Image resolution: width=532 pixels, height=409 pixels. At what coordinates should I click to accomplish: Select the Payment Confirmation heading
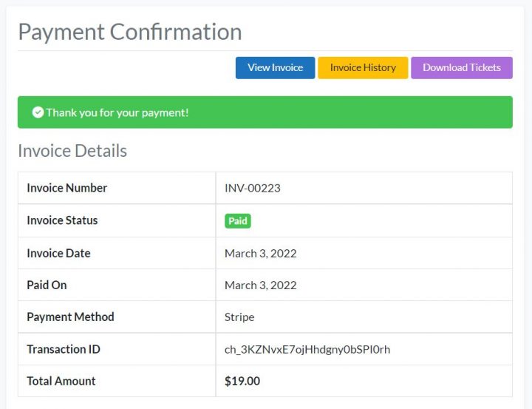129,32
